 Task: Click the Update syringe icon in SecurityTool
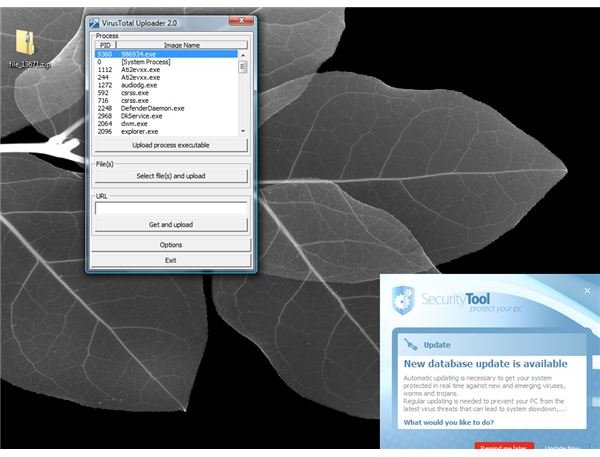(x=411, y=344)
